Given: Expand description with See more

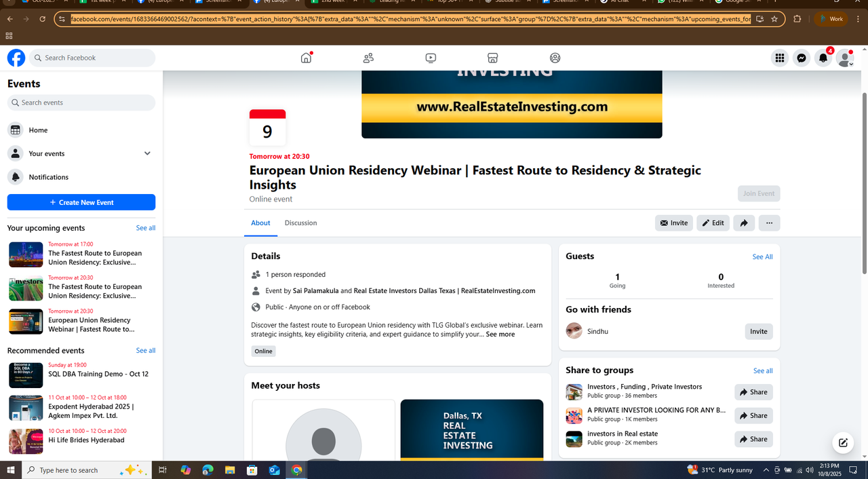Looking at the screenshot, I should 500,334.
